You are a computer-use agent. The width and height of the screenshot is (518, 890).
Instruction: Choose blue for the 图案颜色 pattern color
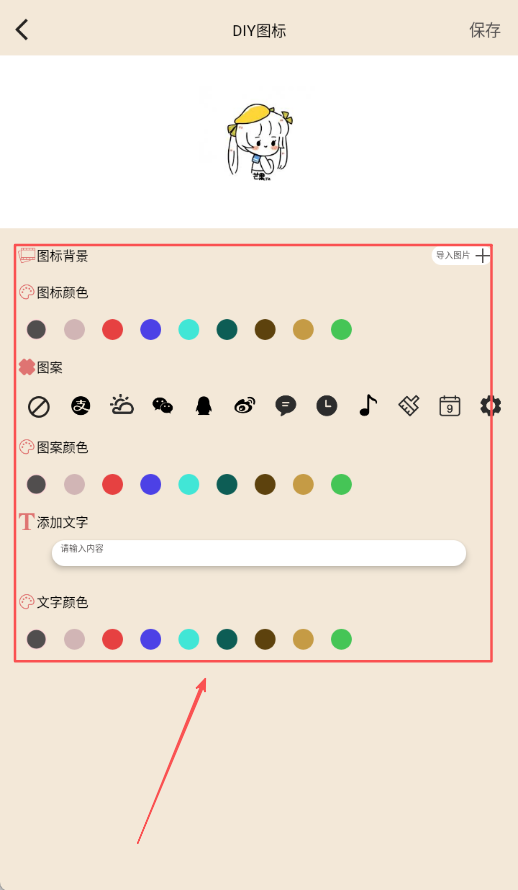(x=150, y=484)
